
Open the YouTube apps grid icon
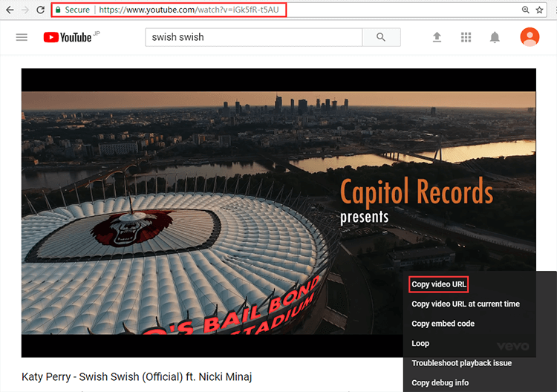point(466,37)
